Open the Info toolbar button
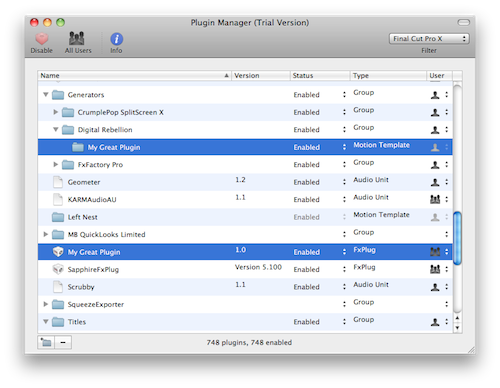 [x=116, y=43]
